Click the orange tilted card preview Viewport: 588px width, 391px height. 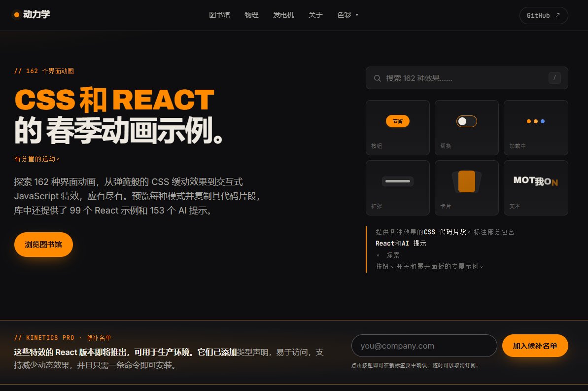coord(466,181)
